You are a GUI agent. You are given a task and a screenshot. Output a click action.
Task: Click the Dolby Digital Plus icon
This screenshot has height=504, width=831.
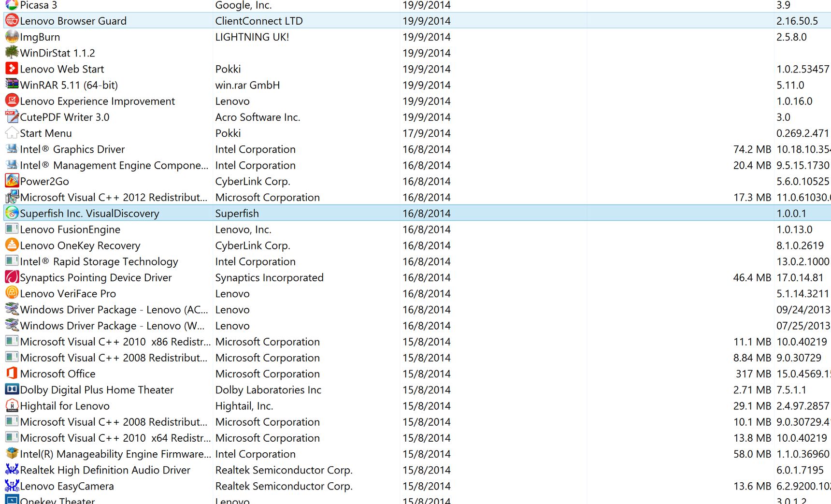(x=12, y=389)
